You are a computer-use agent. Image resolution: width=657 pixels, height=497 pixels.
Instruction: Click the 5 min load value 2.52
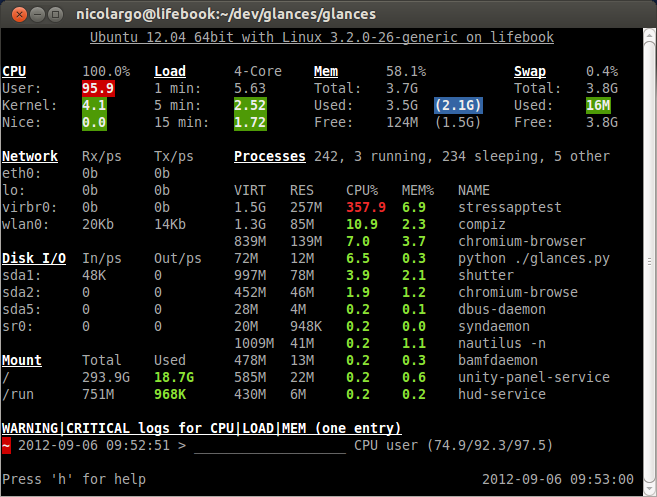[x=250, y=105]
